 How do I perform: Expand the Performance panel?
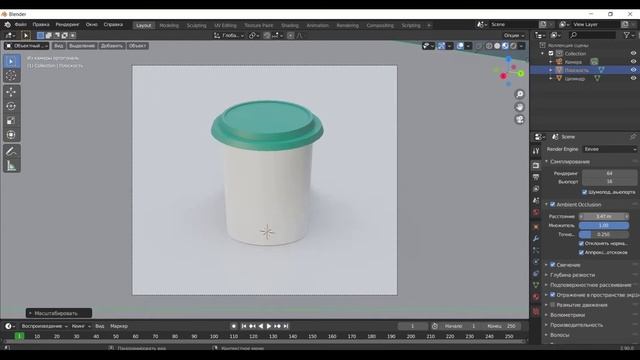(576, 325)
